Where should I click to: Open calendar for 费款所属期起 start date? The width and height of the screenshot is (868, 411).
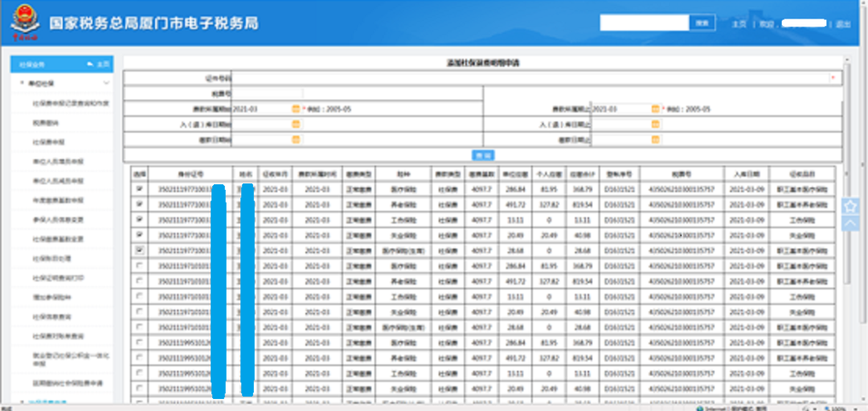pos(296,109)
